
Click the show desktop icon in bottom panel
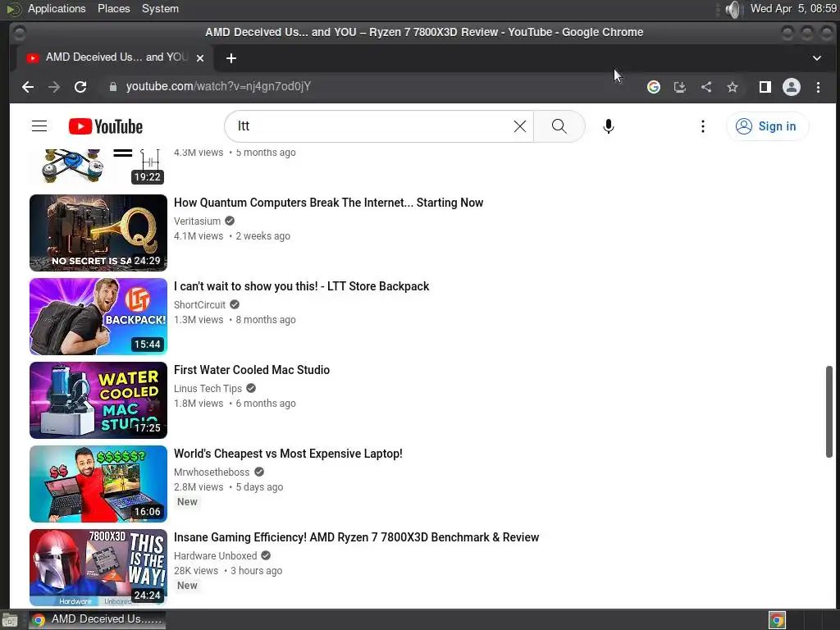(10, 620)
